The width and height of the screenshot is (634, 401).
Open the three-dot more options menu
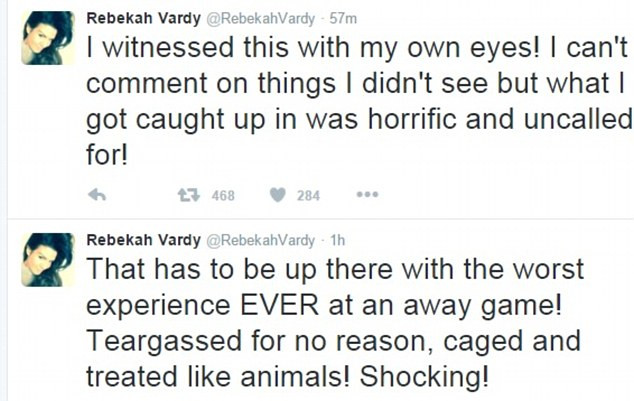(x=367, y=195)
